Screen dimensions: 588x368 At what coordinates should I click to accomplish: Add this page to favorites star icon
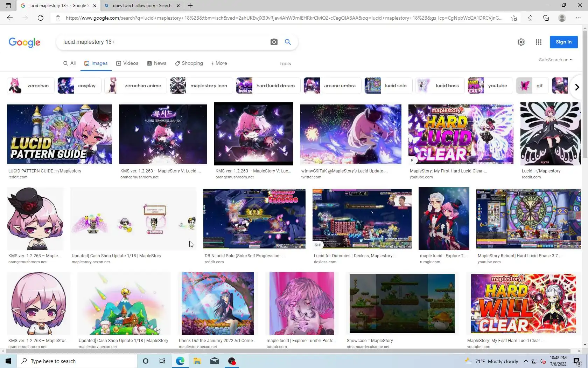pyautogui.click(x=514, y=18)
